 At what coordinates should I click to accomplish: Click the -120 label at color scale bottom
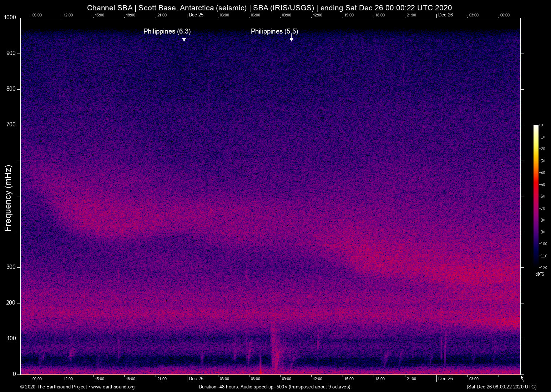543,267
